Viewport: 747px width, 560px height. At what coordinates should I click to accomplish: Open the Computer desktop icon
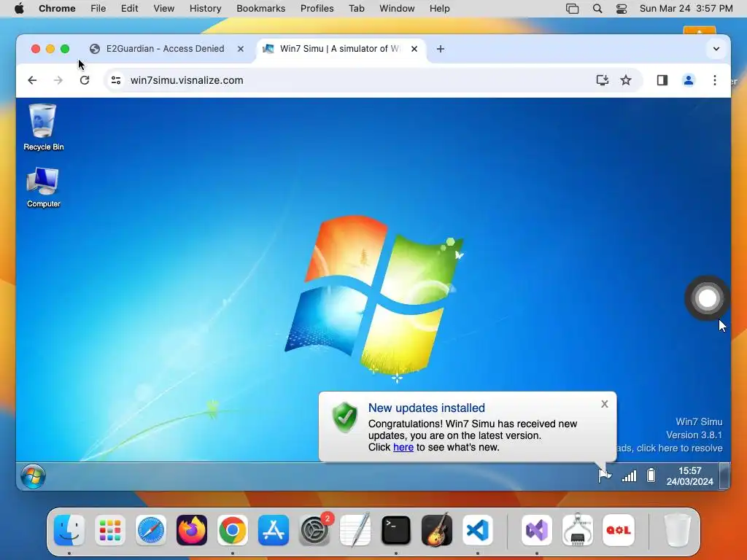coord(43,187)
